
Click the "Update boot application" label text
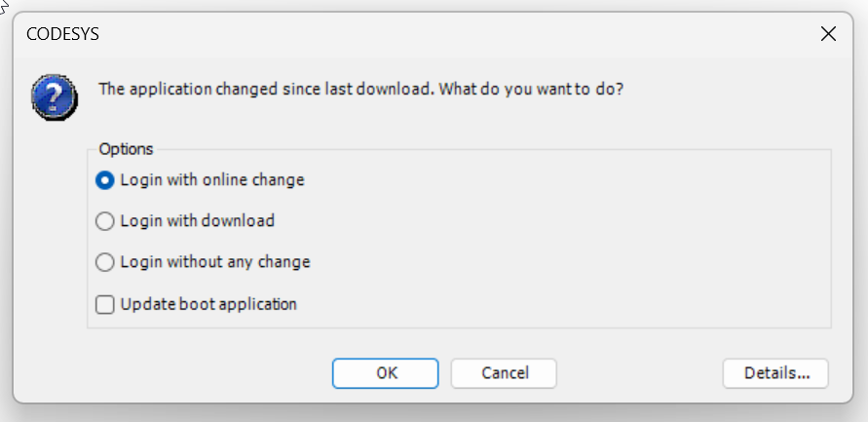(x=208, y=304)
